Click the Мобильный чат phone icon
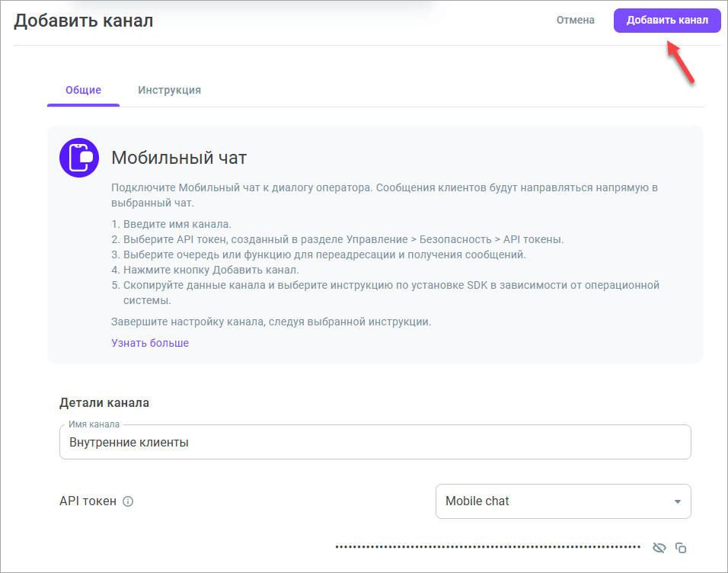The image size is (728, 573). (79, 158)
